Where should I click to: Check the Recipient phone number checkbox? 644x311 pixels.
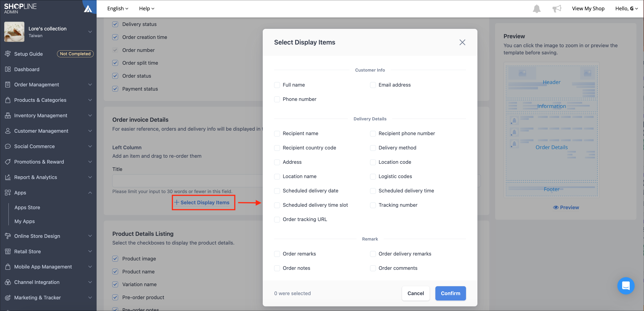[x=373, y=133]
